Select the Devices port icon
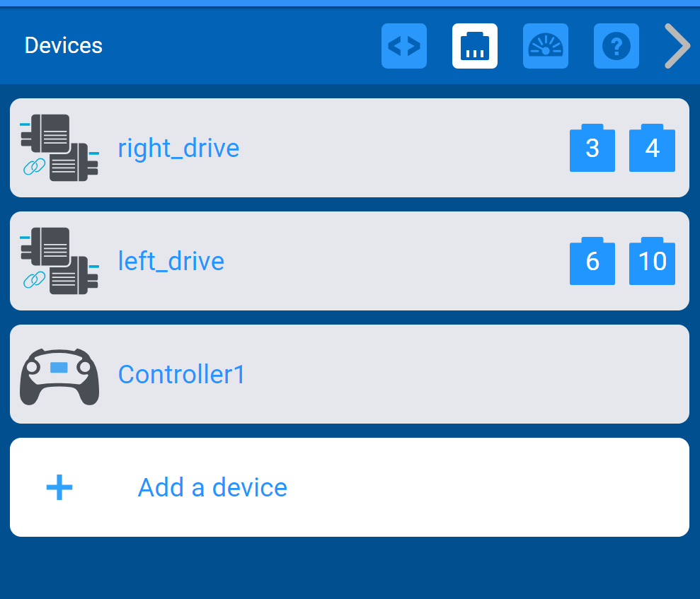 474,46
